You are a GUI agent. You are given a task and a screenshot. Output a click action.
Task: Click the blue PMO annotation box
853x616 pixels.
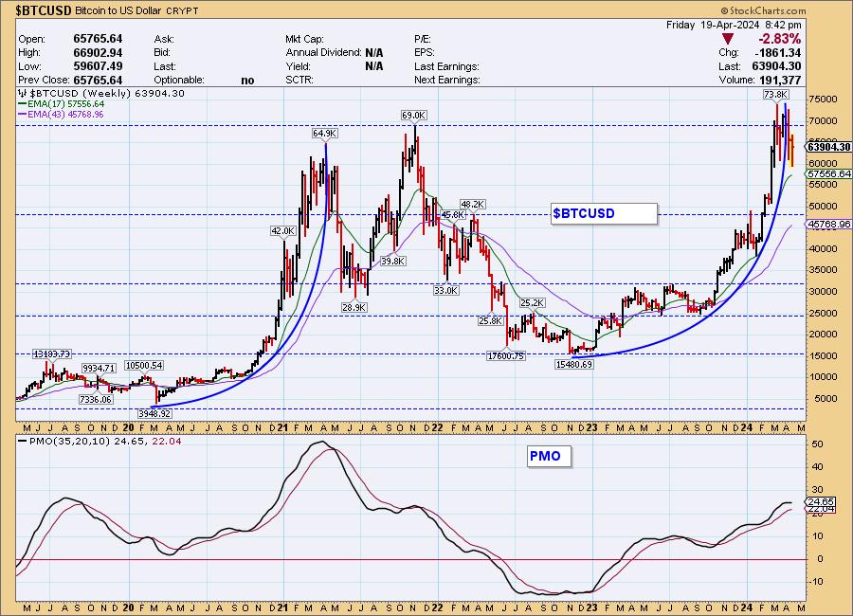point(549,456)
